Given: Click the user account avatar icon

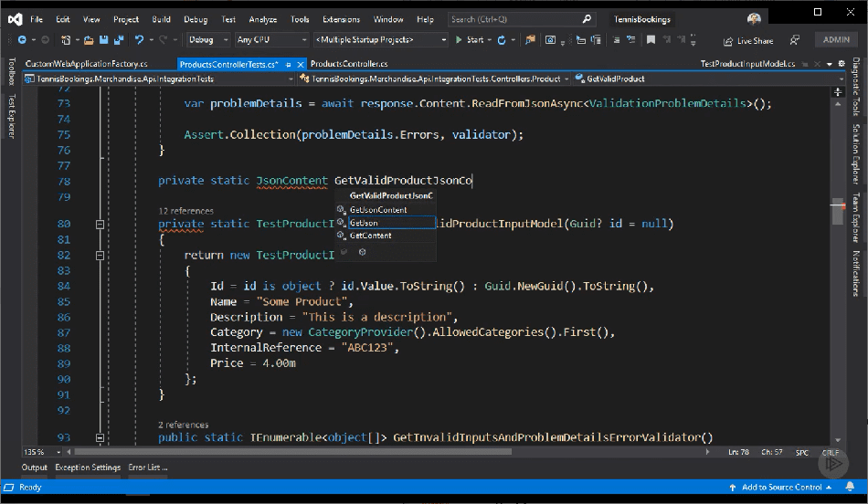Looking at the screenshot, I should point(754,19).
